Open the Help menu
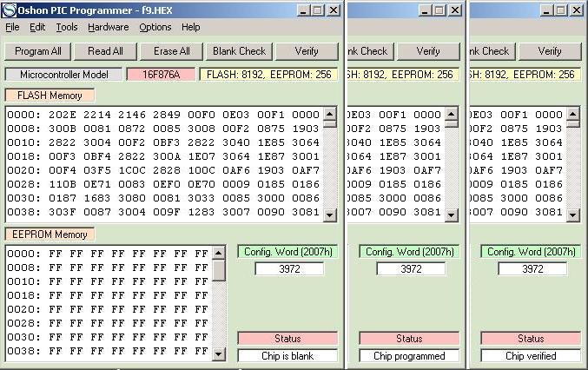Viewport: 588px width, 370px height. tap(191, 28)
